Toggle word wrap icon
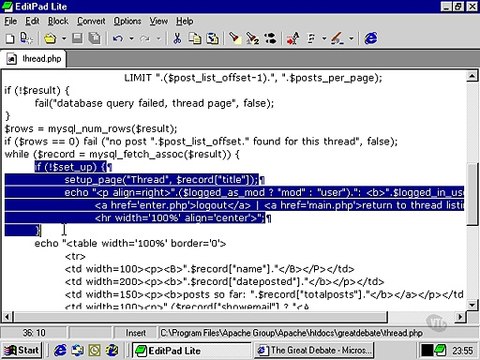This screenshot has height=360, width=480. point(312,39)
